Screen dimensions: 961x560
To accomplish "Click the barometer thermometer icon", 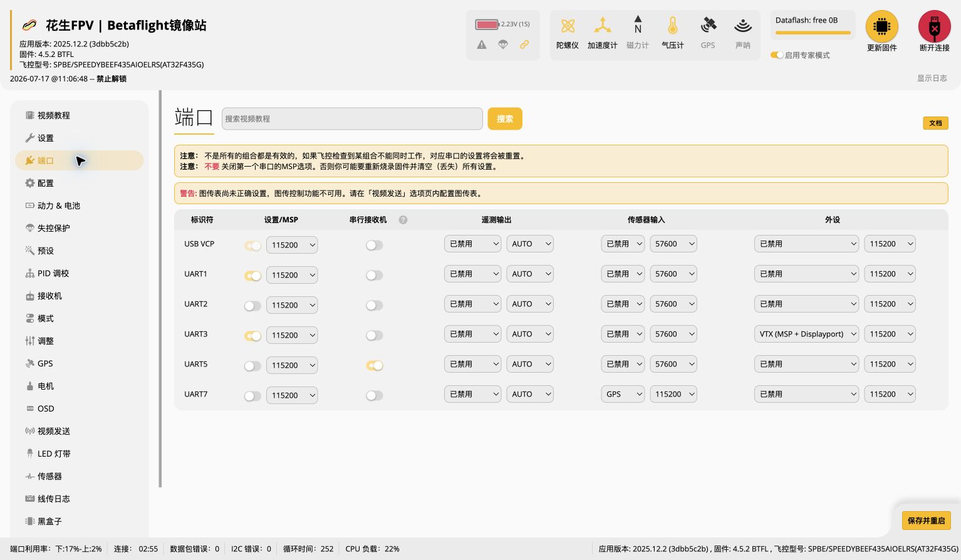I will coord(672,26).
